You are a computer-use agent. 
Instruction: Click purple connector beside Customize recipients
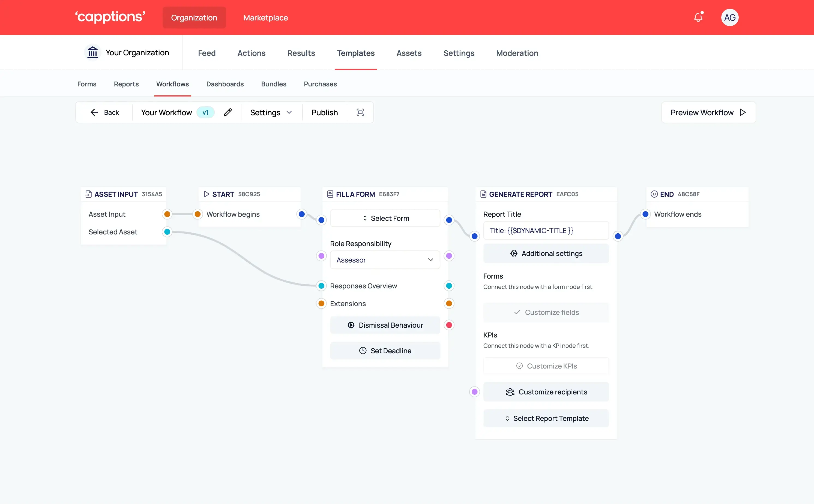pyautogui.click(x=474, y=392)
